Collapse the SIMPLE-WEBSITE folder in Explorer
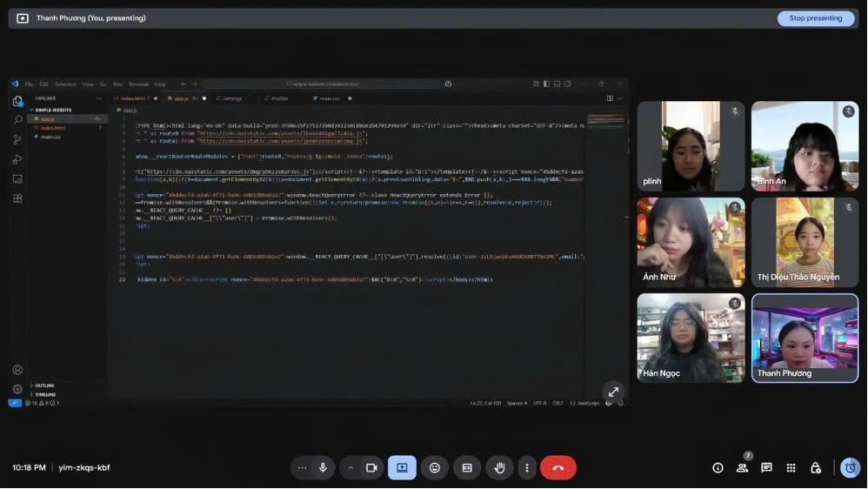 pyautogui.click(x=56, y=110)
